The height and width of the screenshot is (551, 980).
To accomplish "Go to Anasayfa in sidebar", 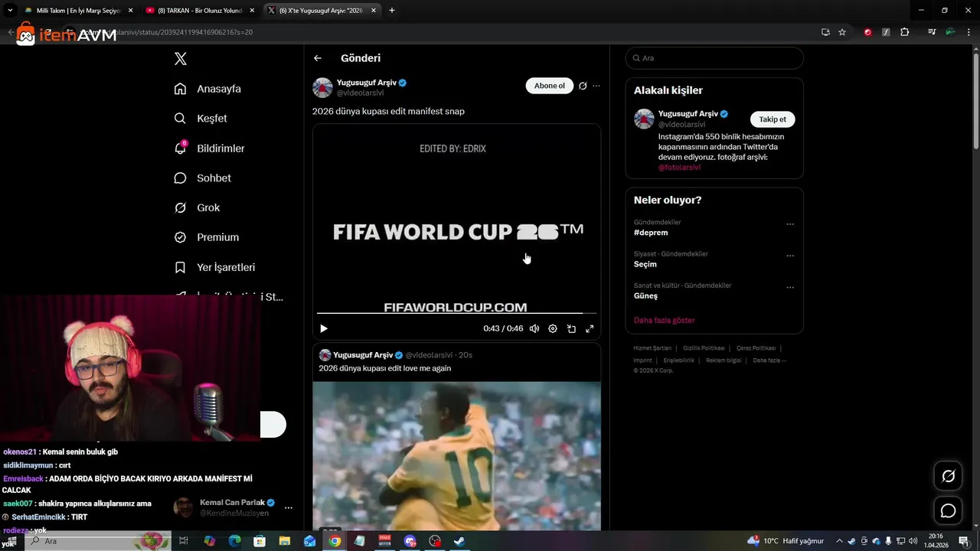I will tap(207, 89).
